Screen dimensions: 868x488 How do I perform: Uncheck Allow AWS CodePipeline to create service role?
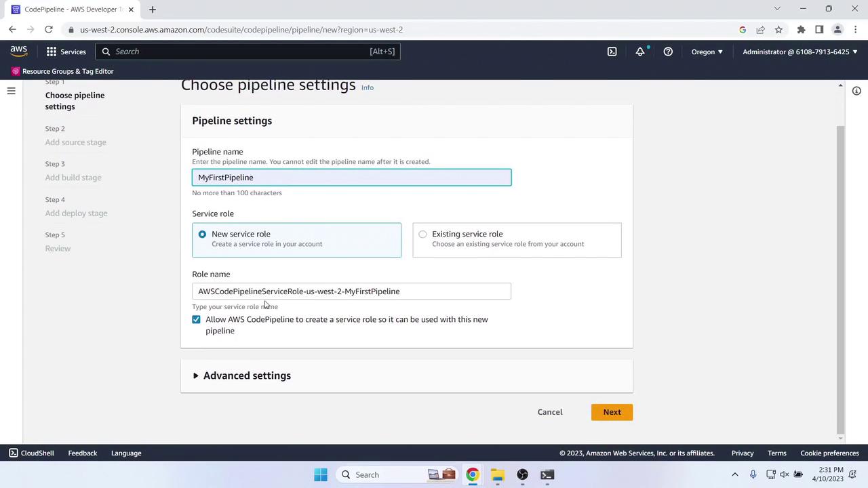196,319
